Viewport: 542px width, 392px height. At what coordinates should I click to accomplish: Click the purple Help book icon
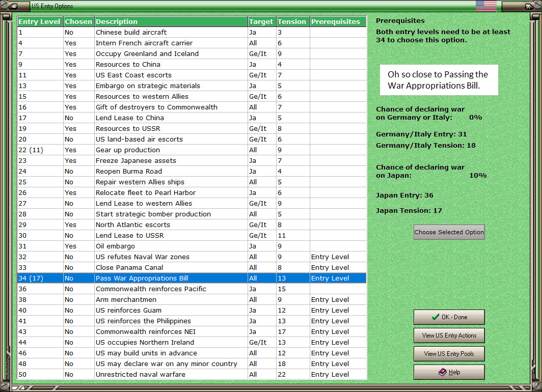tap(443, 372)
